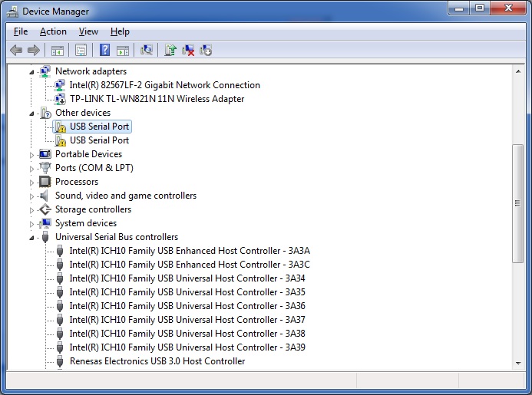The height and width of the screenshot is (395, 532).
Task: Expand the Processors node
Action: click(31, 183)
